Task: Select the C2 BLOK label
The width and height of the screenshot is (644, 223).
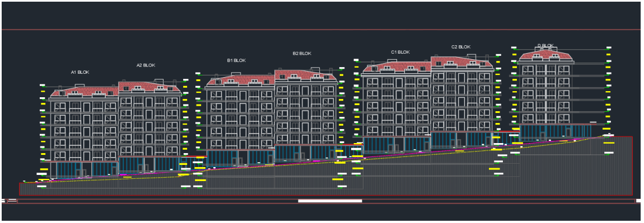Action: pos(461,47)
